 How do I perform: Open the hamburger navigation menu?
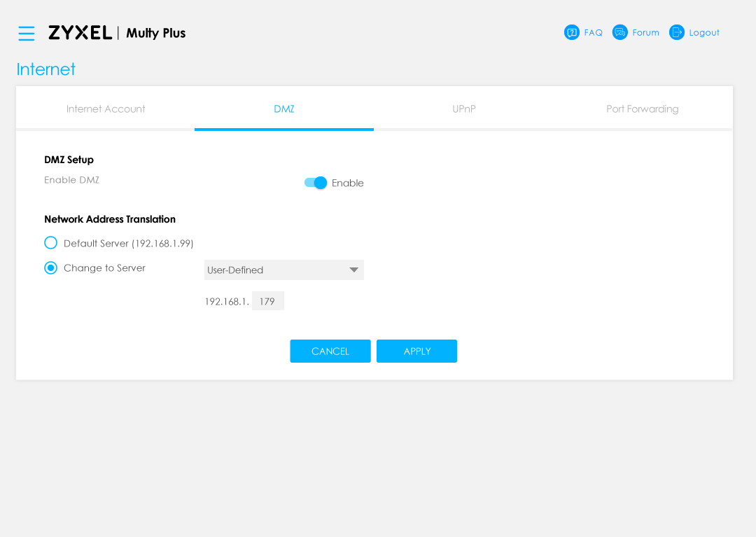[x=27, y=33]
